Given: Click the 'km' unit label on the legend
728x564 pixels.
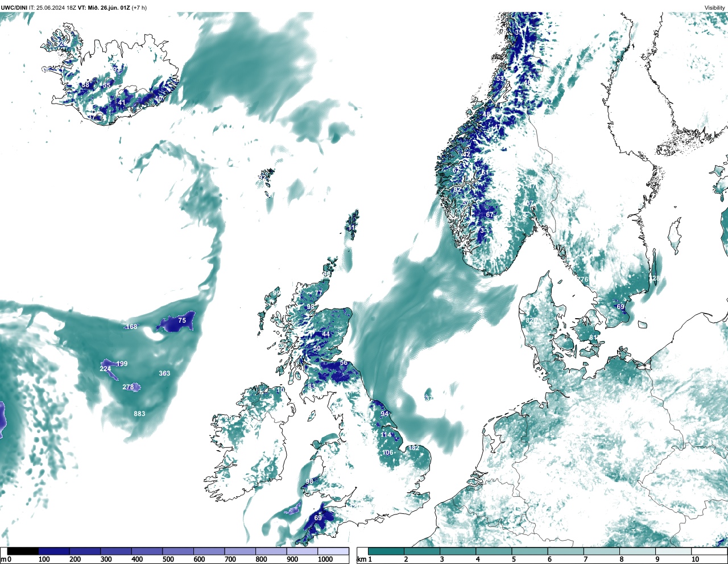Looking at the screenshot, I should [x=361, y=559].
